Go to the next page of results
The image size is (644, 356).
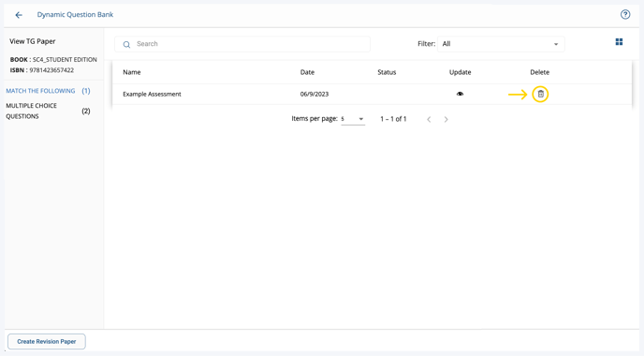pos(446,119)
